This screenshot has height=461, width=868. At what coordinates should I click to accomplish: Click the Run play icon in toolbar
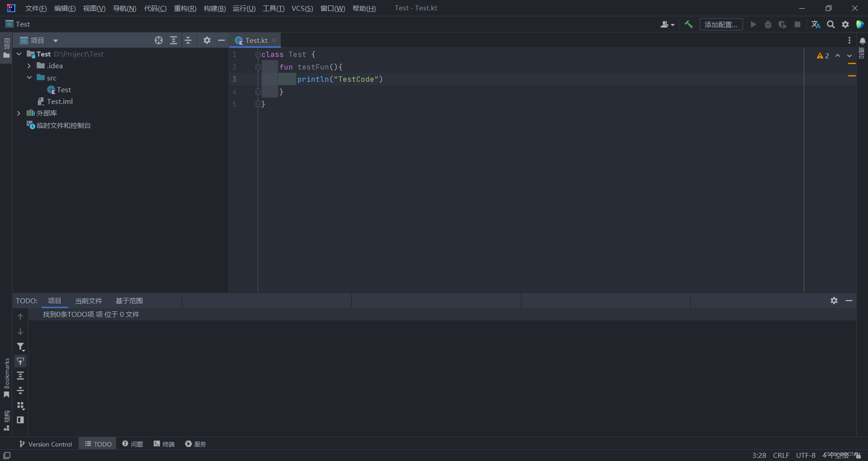pyautogui.click(x=754, y=24)
